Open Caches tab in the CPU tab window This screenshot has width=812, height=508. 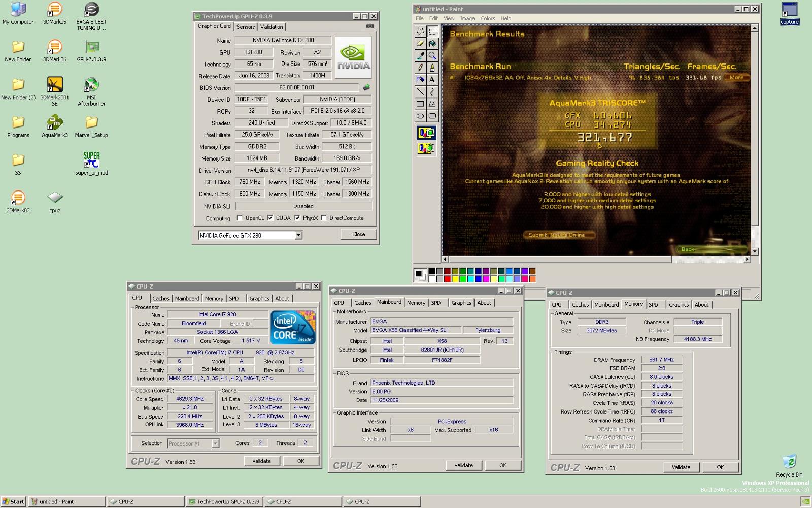(161, 299)
